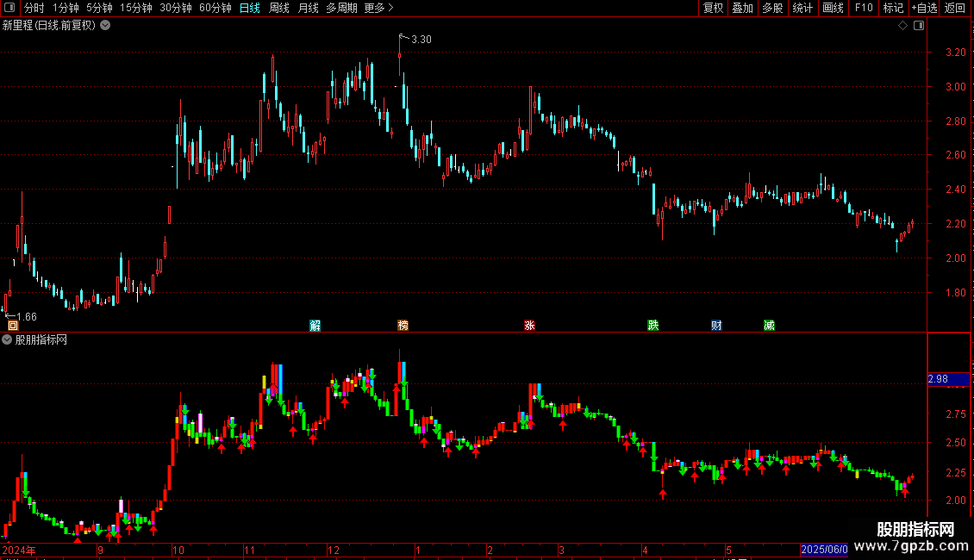Select the 日线 daily period
Image resolution: width=974 pixels, height=560 pixels.
point(250,8)
